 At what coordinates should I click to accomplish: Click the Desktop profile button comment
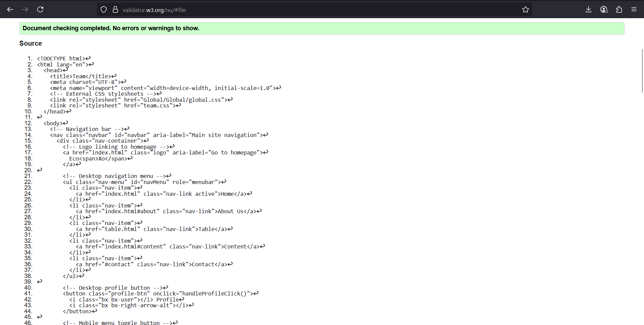(115, 288)
